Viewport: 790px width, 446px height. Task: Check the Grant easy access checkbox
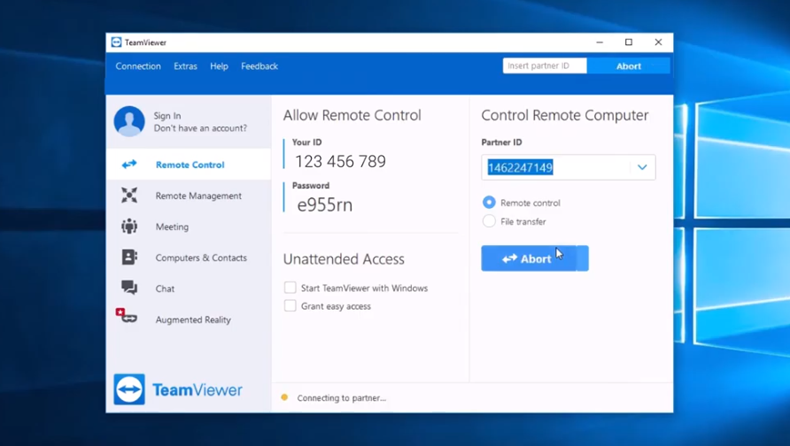(290, 306)
